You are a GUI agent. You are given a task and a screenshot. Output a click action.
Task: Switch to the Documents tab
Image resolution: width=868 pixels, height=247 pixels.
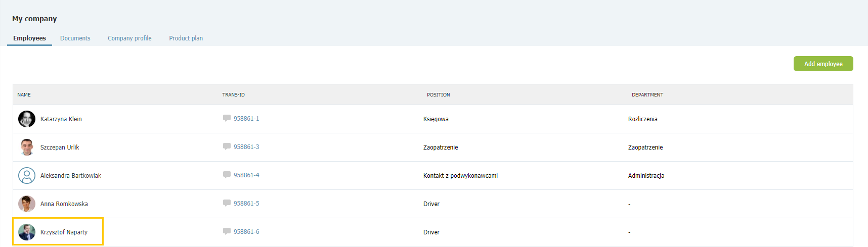75,38
